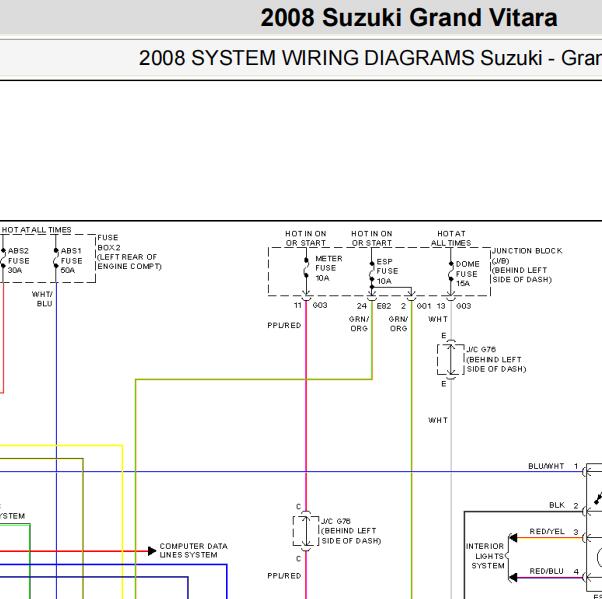Click the COMPUTER DATA LINES SYSTEM label

click(x=194, y=550)
